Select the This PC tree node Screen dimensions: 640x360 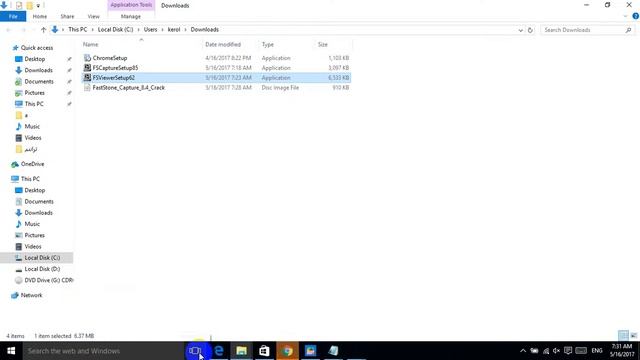30,179
